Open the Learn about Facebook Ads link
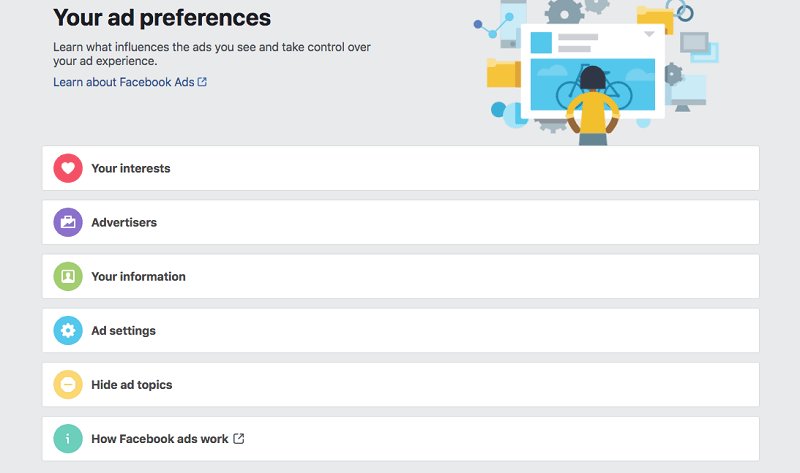This screenshot has width=800, height=473. pyautogui.click(x=130, y=82)
